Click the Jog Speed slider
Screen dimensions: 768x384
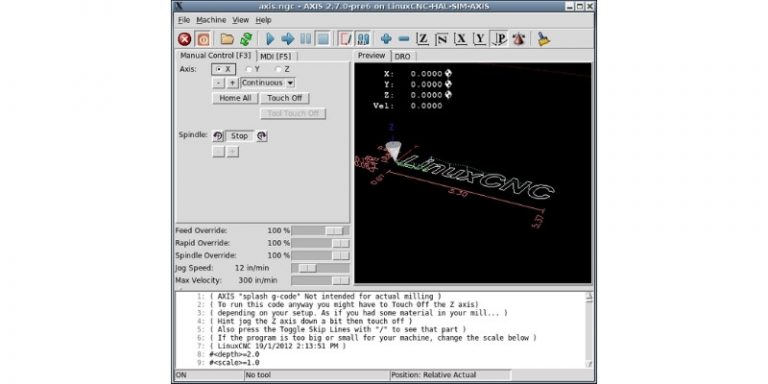click(x=320, y=268)
